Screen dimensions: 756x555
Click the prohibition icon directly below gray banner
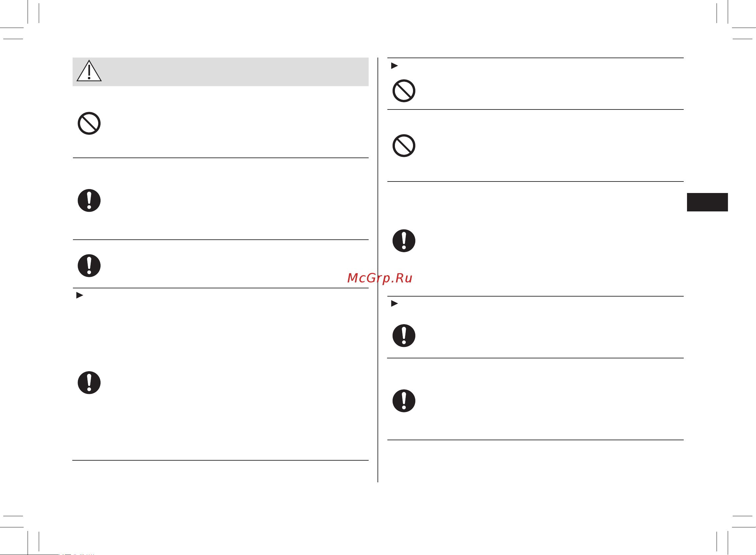(89, 123)
